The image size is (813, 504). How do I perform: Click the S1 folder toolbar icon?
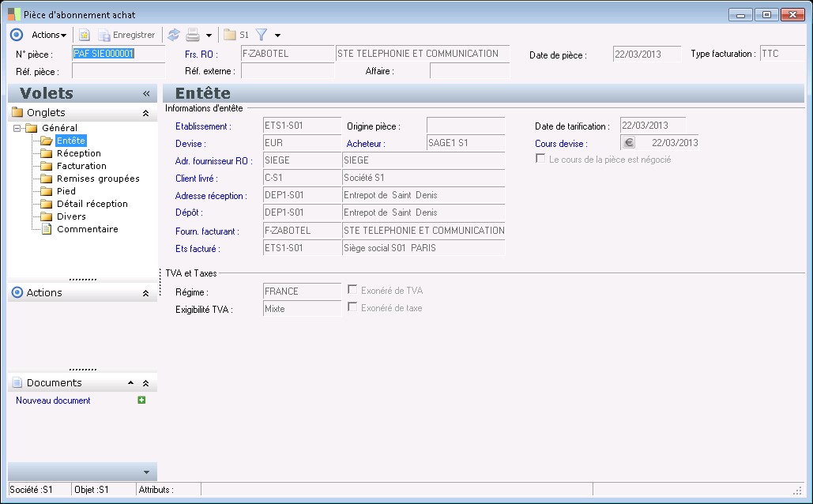click(230, 35)
